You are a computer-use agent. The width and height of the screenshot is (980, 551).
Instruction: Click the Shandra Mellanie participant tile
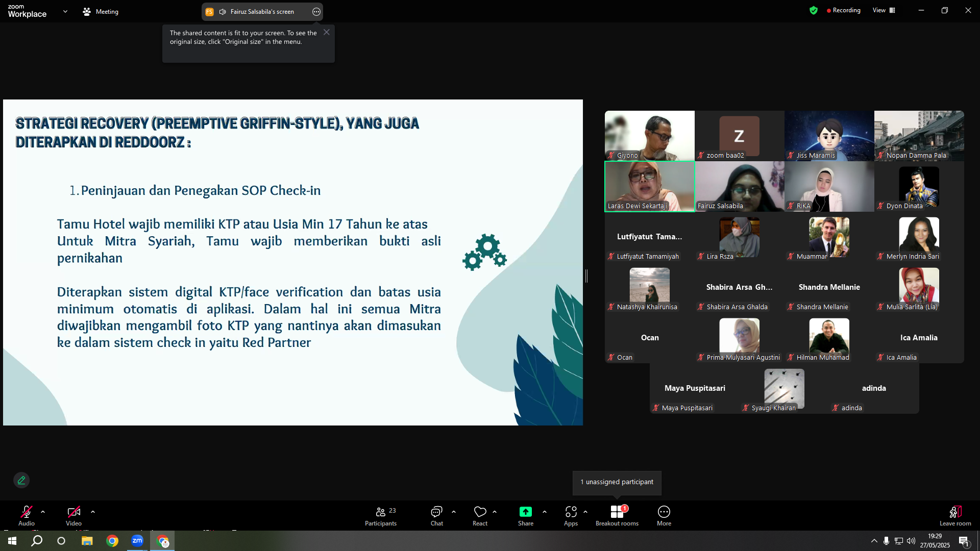[829, 287]
